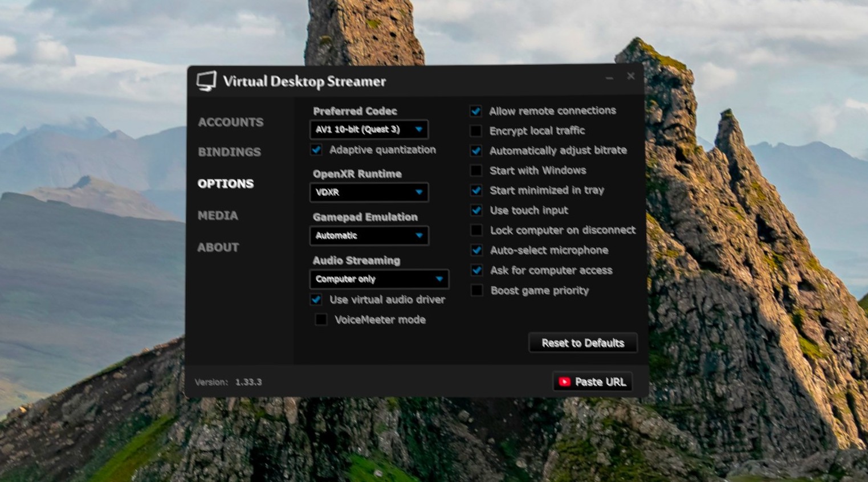
Task: Click the Audio Streaming heading
Action: [356, 260]
